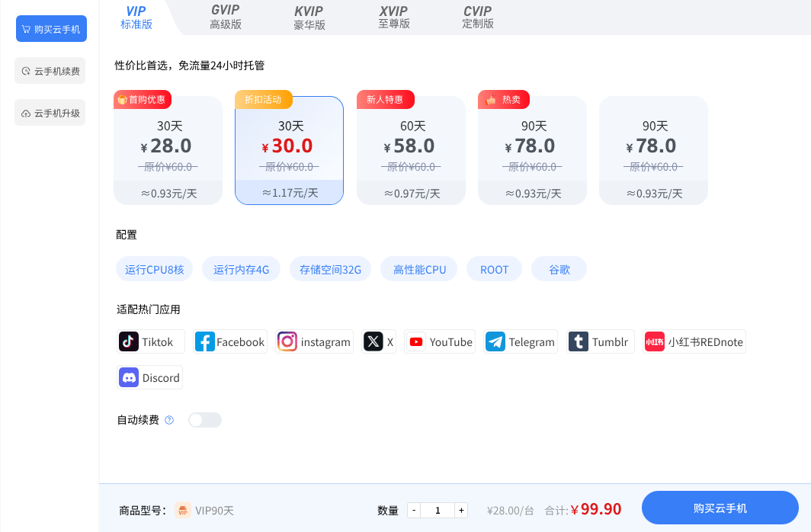Click the Instagram app icon

[x=287, y=341]
